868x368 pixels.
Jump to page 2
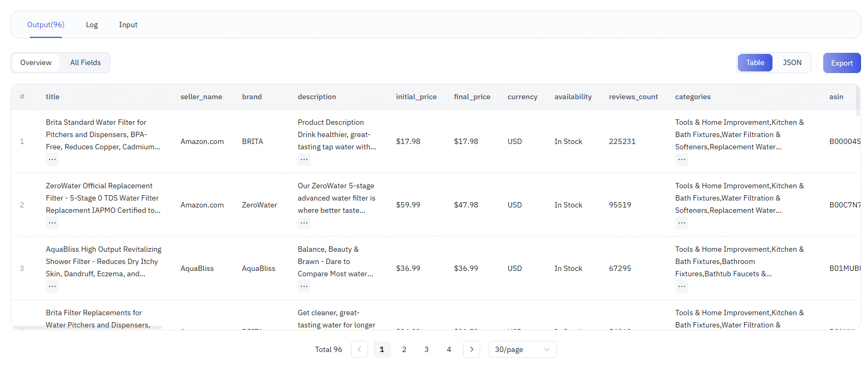point(404,349)
